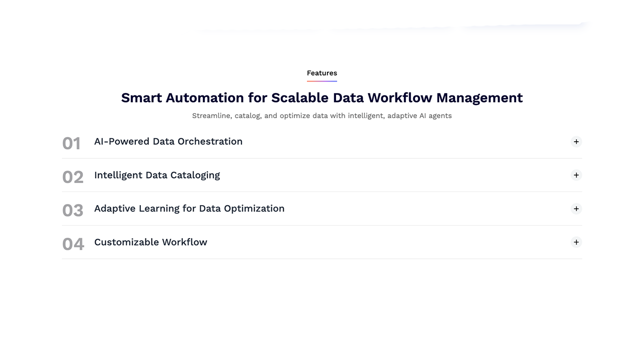Click the word "Management" in the heading
The height and width of the screenshot is (362, 644).
tap(479, 98)
